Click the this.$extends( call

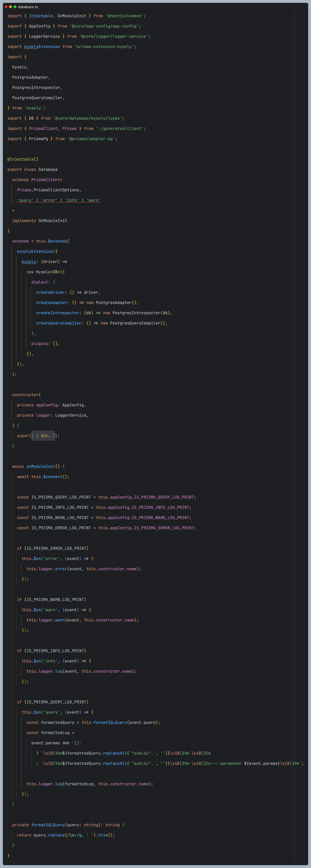(x=53, y=241)
